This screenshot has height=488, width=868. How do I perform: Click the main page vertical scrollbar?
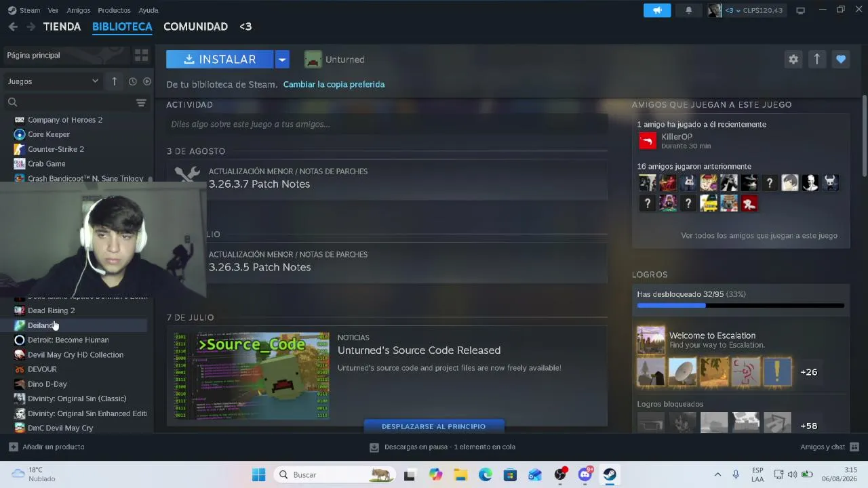[x=865, y=136]
